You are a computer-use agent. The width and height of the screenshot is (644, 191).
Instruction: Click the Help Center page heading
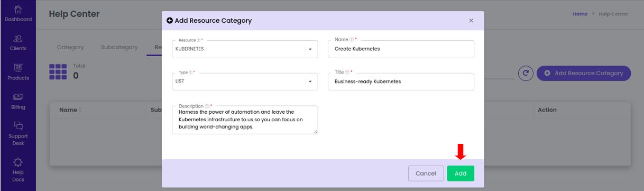point(74,14)
